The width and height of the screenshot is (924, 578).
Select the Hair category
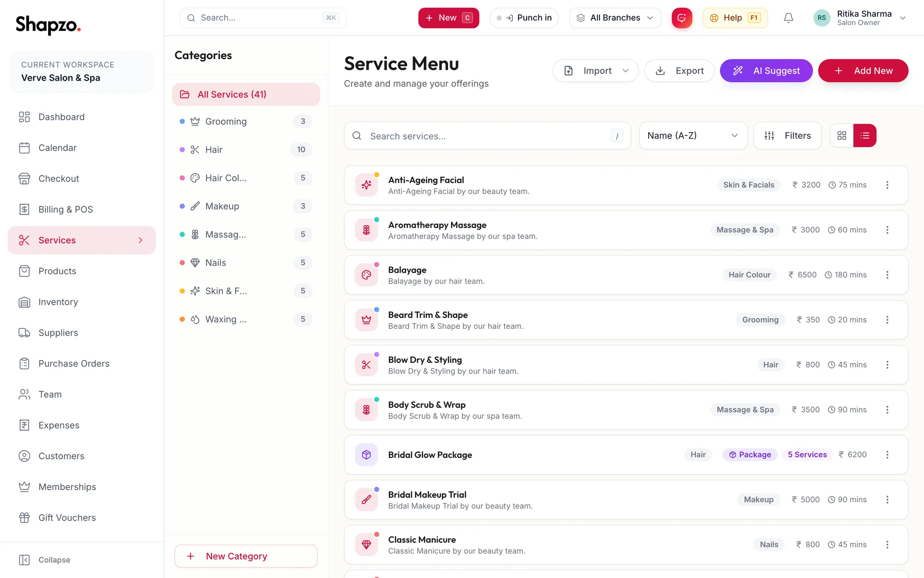246,150
